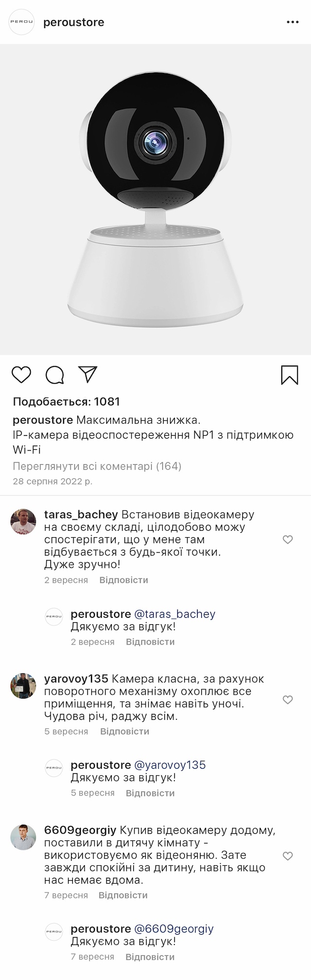Open the peroustore username in header

[74, 22]
